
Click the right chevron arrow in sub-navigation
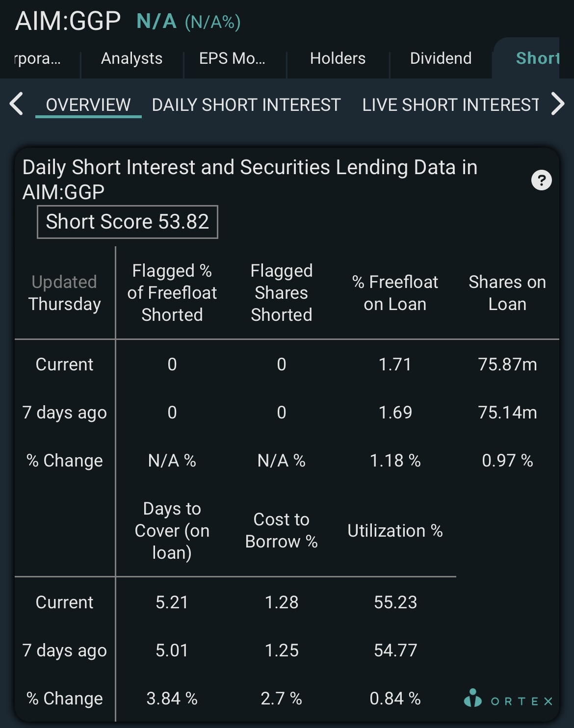558,104
